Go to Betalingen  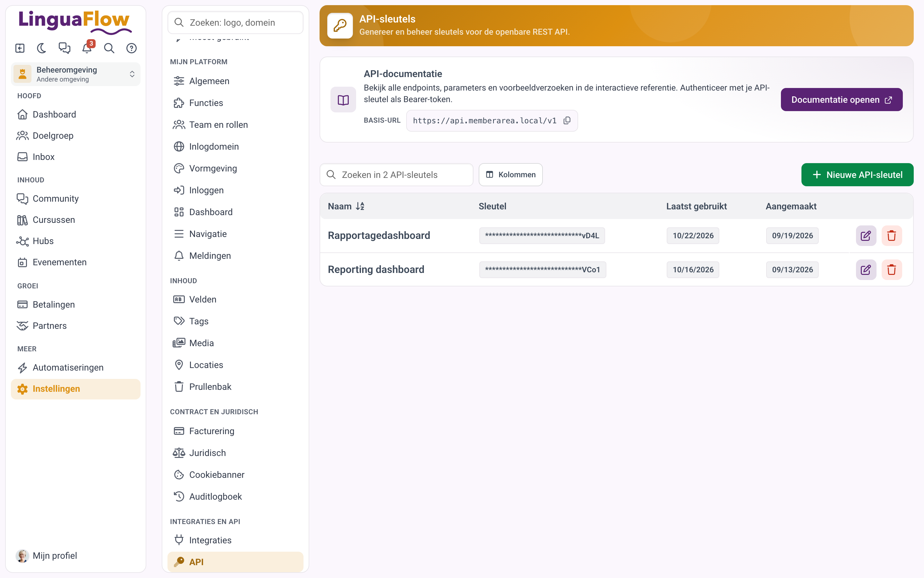pyautogui.click(x=76, y=305)
